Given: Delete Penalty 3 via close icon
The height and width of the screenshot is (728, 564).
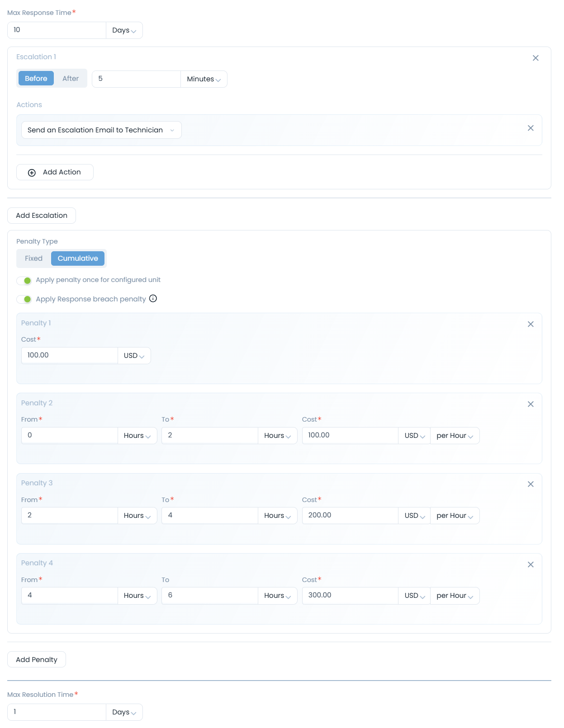Looking at the screenshot, I should pyautogui.click(x=531, y=484).
